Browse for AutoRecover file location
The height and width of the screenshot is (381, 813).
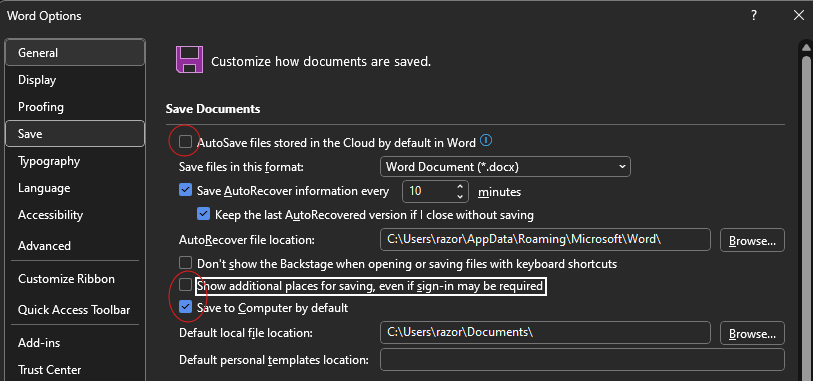752,240
